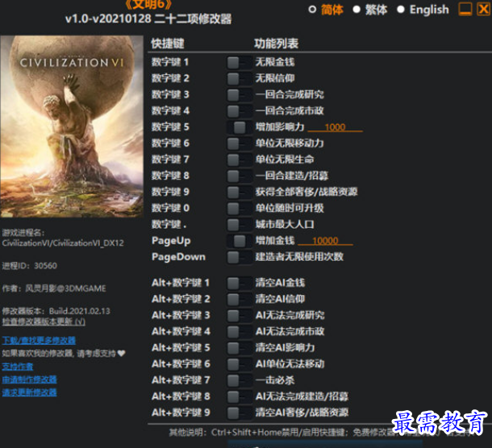The width and height of the screenshot is (492, 448).
Task: Enable 城市最大人口 switch
Action: (x=239, y=225)
